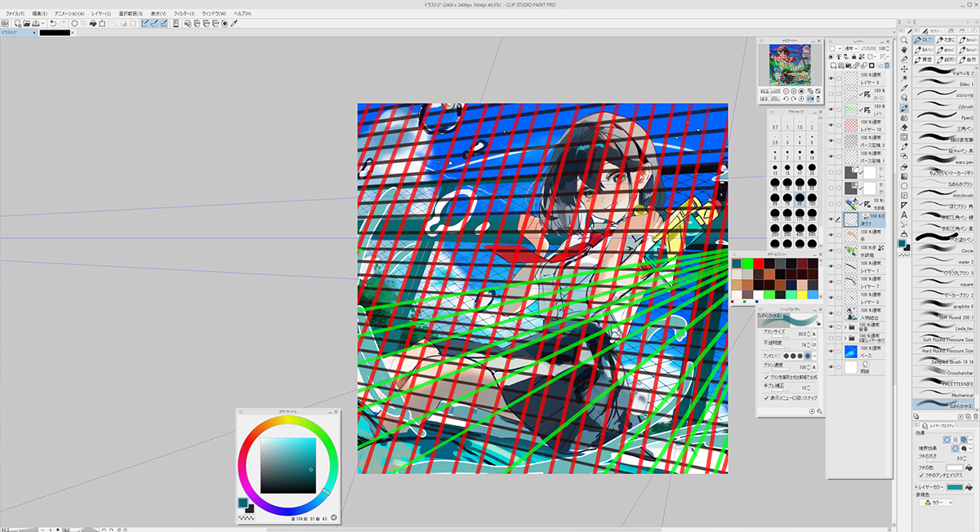This screenshot has width=980, height=532.
Task: Expand the 境界効果 options dropdown
Action: 970,449
